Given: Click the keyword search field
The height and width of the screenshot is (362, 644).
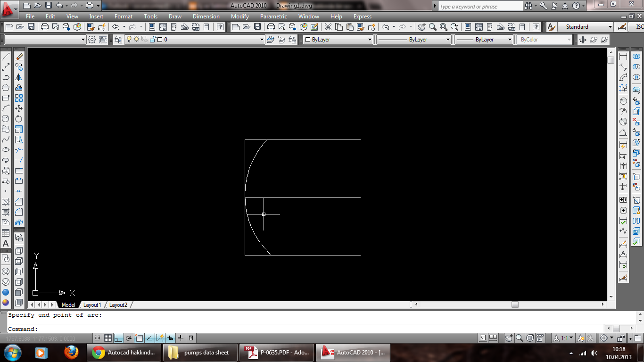Looking at the screenshot, I should click(x=480, y=7).
